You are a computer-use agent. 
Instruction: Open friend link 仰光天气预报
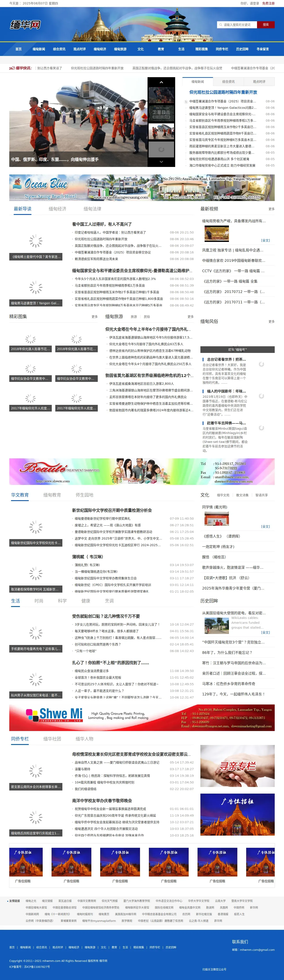pos(110,901)
